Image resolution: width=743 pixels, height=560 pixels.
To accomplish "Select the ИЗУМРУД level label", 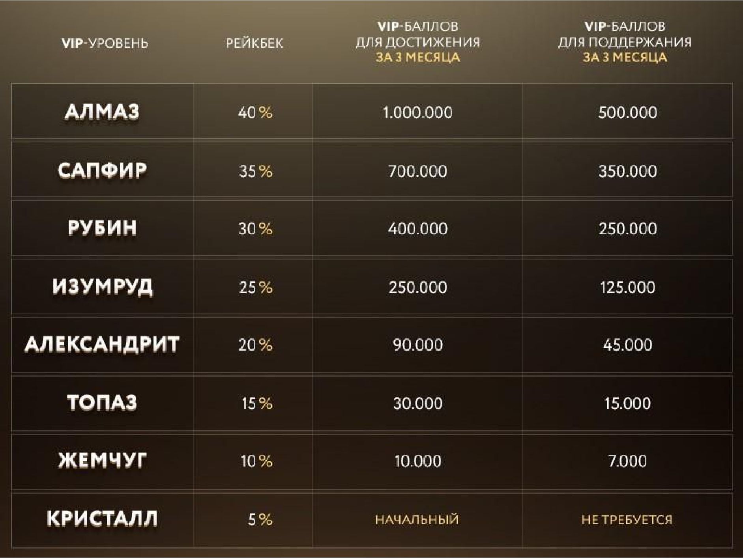I will [x=102, y=286].
